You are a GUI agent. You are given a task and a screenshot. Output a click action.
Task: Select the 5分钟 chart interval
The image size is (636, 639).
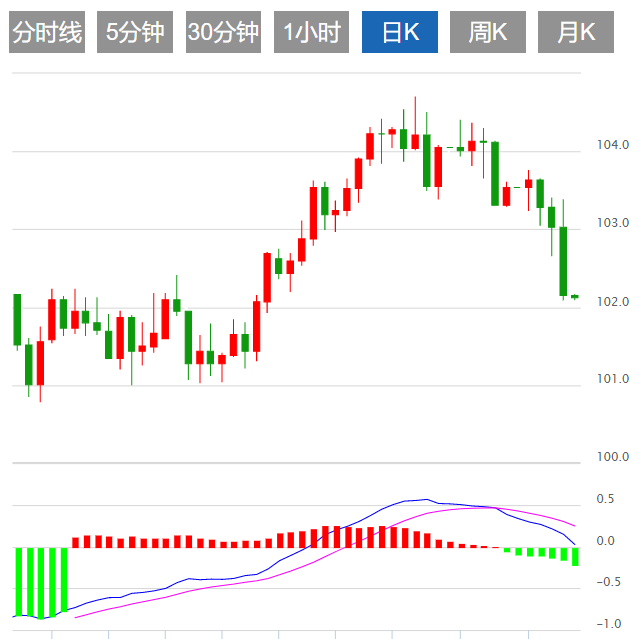(x=135, y=33)
